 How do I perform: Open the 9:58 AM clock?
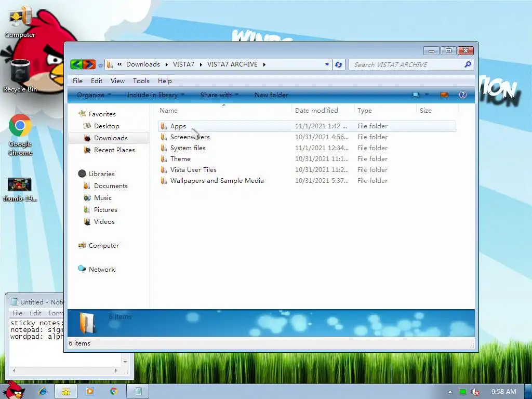coord(503,392)
